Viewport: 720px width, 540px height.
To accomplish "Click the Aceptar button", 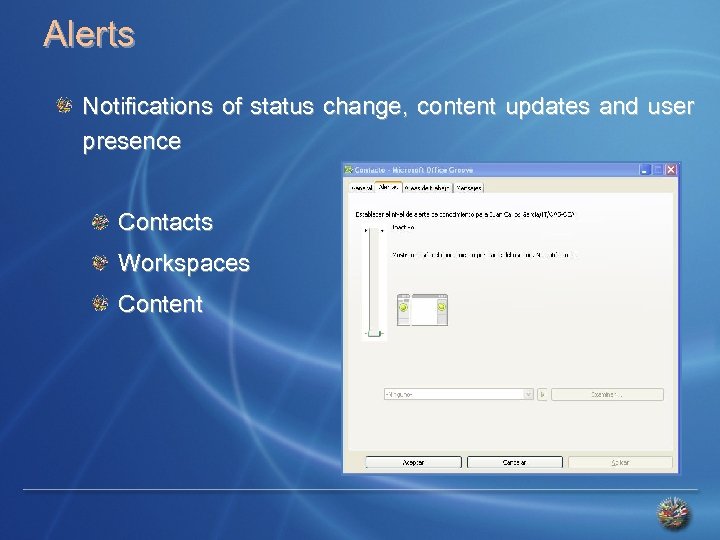I will point(413,462).
